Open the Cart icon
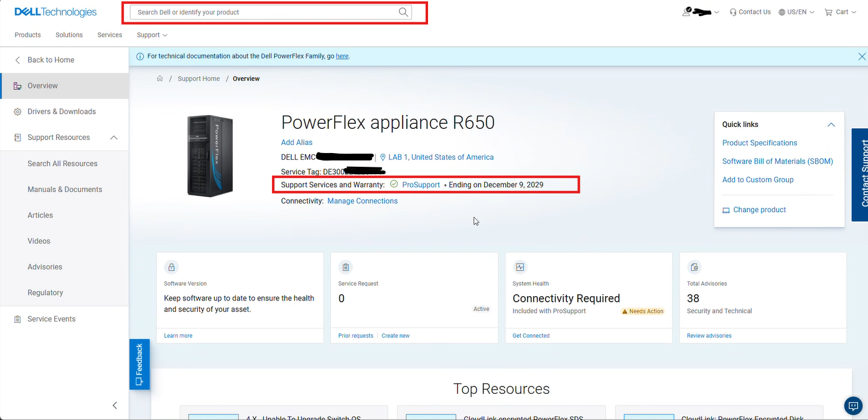The width and height of the screenshot is (868, 420). pyautogui.click(x=828, y=12)
